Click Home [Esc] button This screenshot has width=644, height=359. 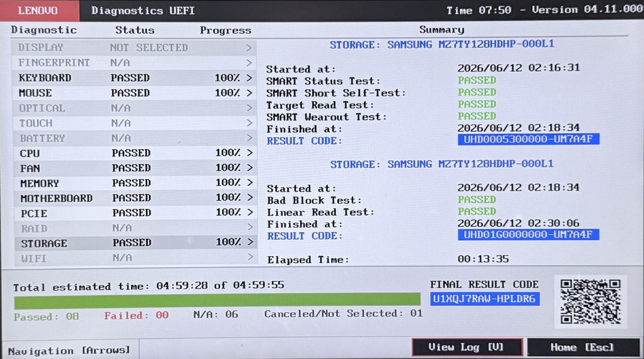point(582,347)
